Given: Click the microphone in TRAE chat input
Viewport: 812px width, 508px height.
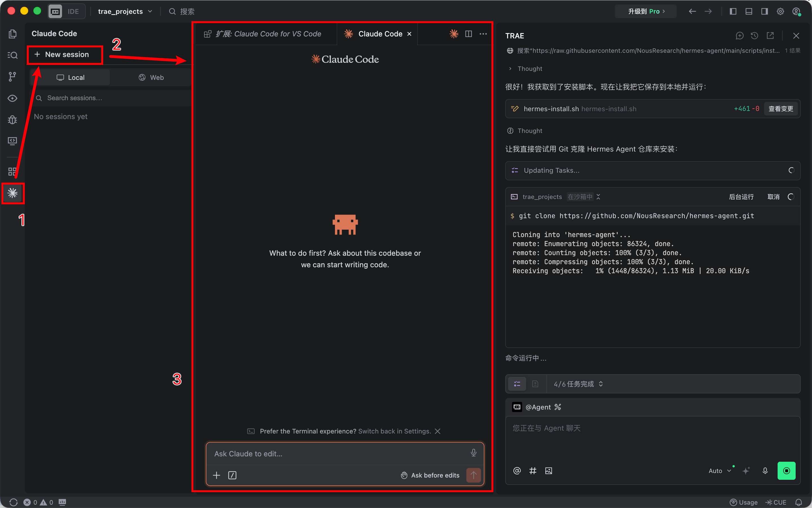Looking at the screenshot, I should tap(765, 471).
